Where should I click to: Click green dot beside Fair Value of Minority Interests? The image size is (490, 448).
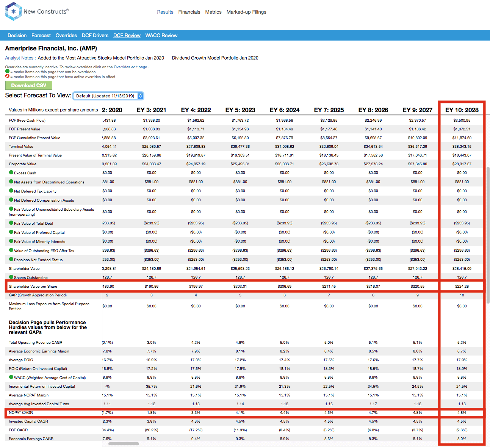[11, 241]
